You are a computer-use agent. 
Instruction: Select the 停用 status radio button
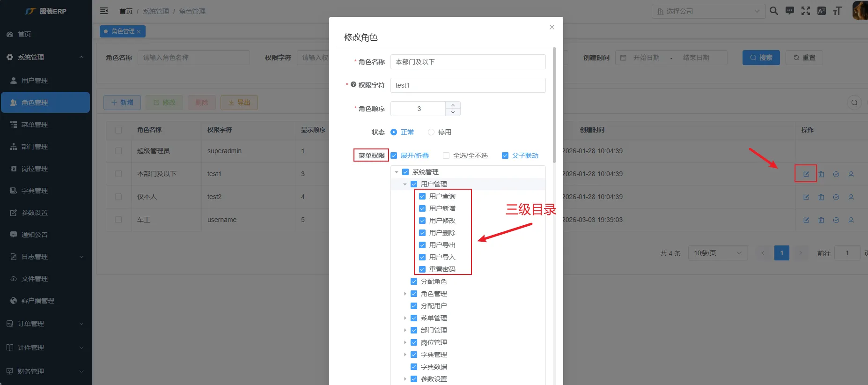(x=431, y=132)
